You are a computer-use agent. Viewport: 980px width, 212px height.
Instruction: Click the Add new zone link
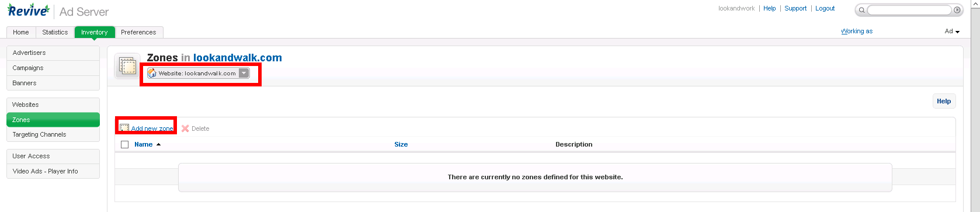(x=152, y=128)
